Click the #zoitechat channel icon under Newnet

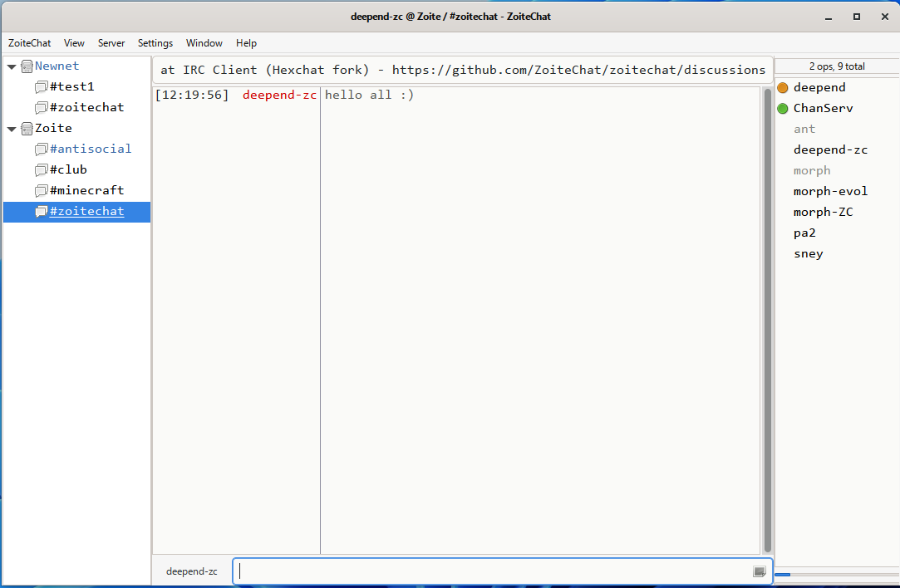[x=41, y=107]
